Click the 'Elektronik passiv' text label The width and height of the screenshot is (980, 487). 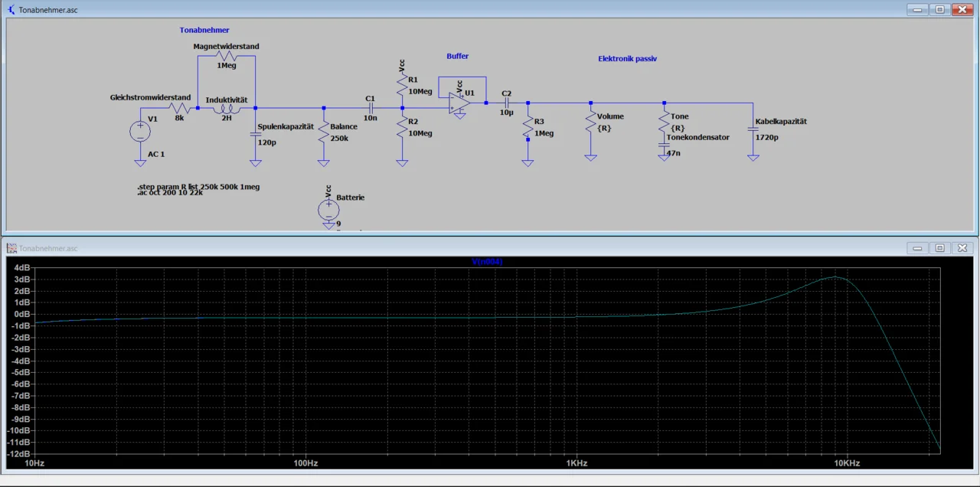click(x=627, y=59)
